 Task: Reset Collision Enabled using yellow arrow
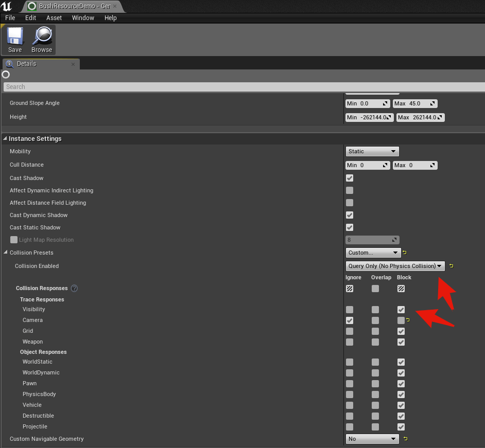451,266
